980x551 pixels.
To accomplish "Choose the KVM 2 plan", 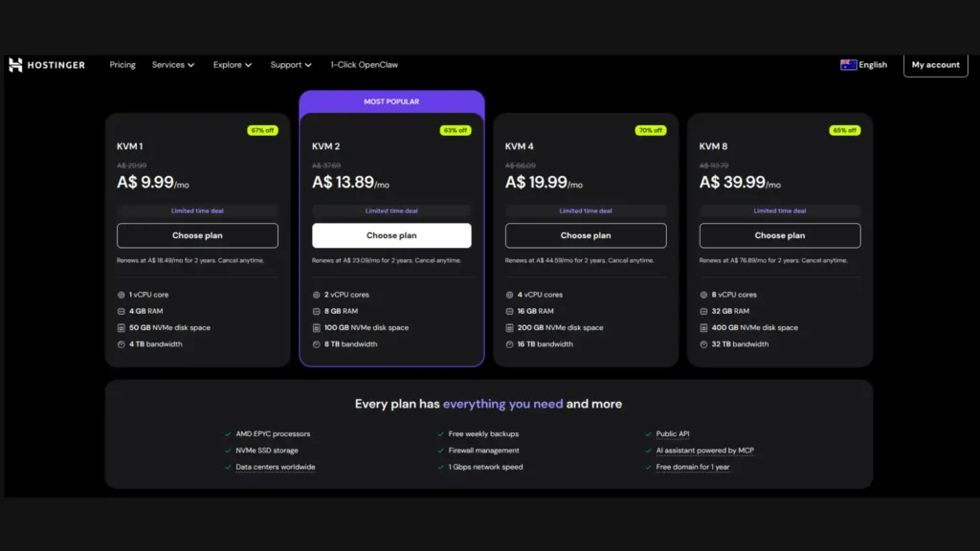I will click(x=391, y=235).
